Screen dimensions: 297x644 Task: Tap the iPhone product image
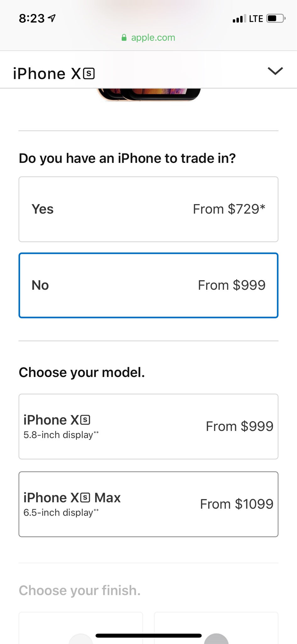click(148, 94)
